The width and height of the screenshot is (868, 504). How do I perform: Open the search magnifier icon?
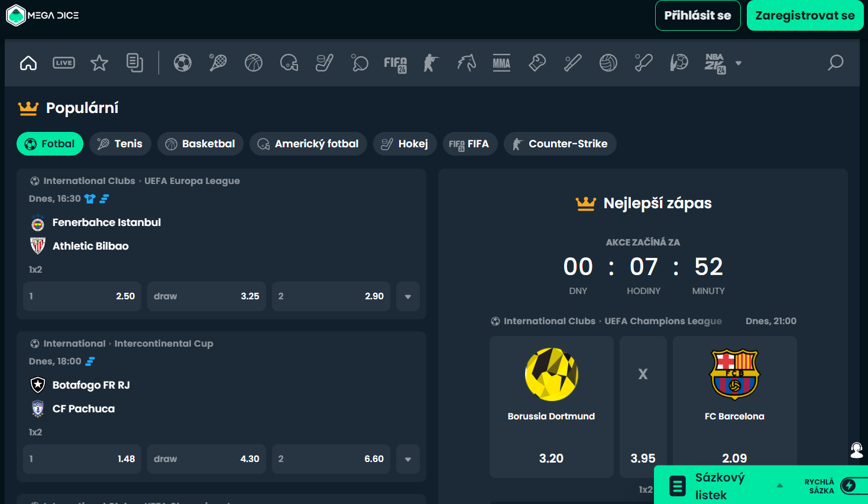835,63
